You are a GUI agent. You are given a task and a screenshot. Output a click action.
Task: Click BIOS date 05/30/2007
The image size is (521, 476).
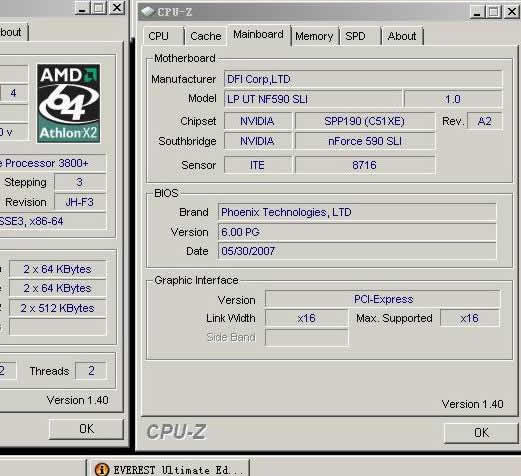tap(357, 251)
